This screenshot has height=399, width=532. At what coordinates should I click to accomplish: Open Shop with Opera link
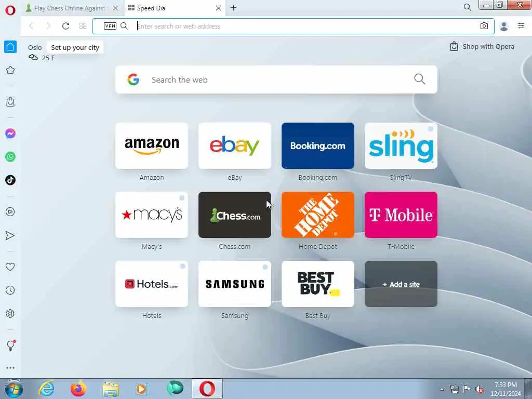[x=482, y=46]
